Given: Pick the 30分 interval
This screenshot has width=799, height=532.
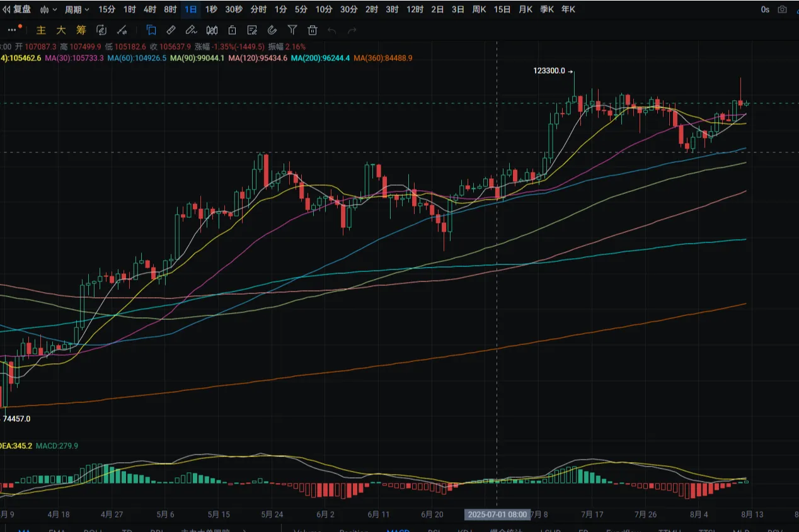Looking at the screenshot, I should (349, 9).
